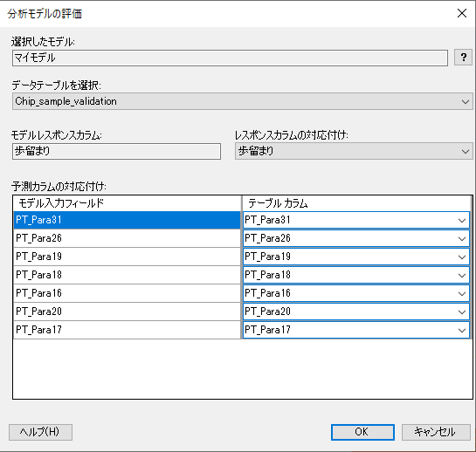Click the question mark help icon
The height and width of the screenshot is (452, 476).
click(x=463, y=57)
